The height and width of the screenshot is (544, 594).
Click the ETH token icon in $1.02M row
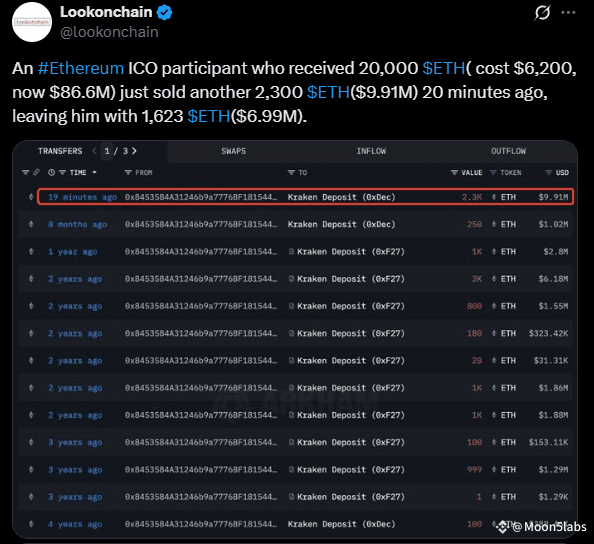click(494, 224)
